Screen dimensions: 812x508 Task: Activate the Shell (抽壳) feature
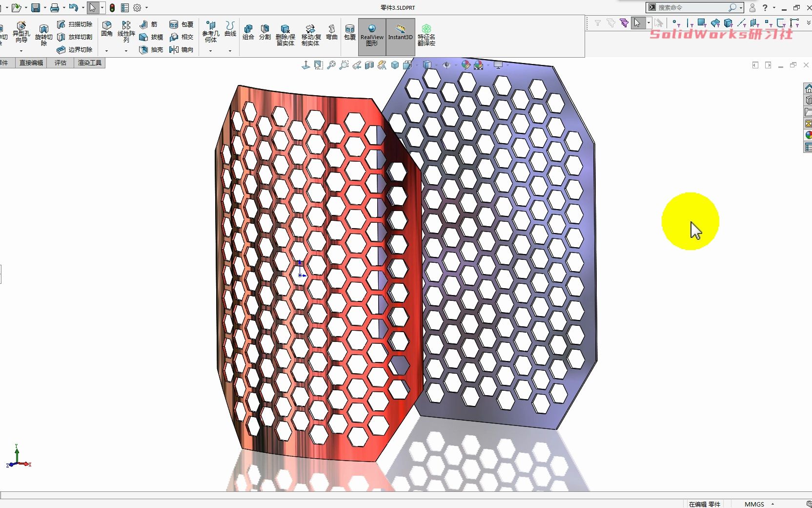coord(151,50)
